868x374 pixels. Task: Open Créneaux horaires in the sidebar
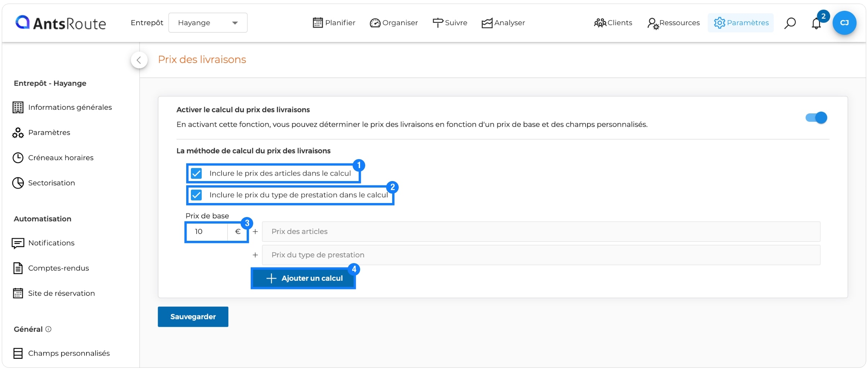point(53,158)
